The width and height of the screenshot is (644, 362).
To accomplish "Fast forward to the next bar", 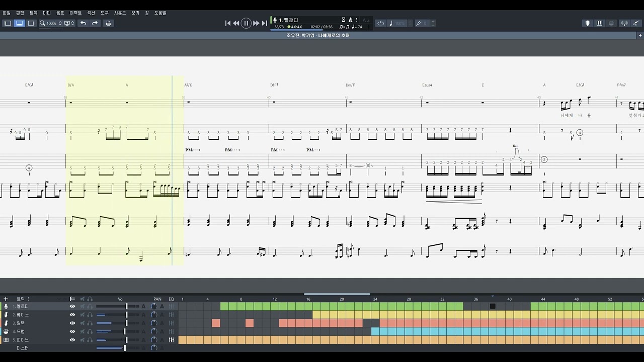I will (x=256, y=23).
